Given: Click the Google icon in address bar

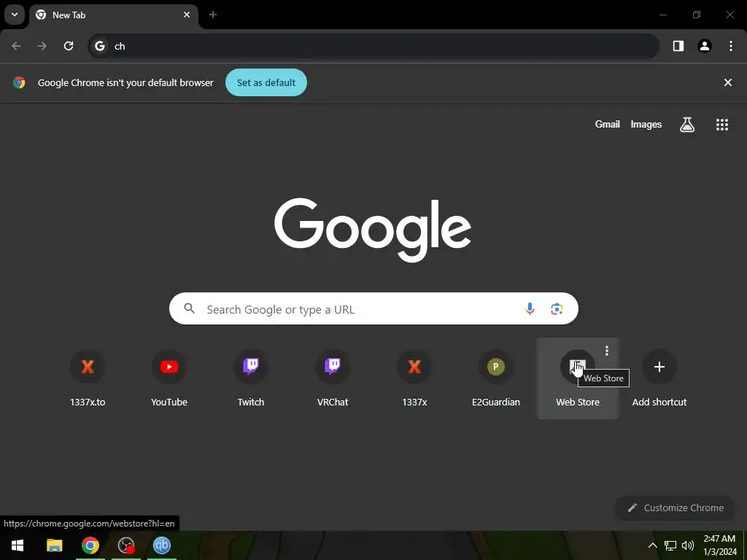Looking at the screenshot, I should pos(99,46).
